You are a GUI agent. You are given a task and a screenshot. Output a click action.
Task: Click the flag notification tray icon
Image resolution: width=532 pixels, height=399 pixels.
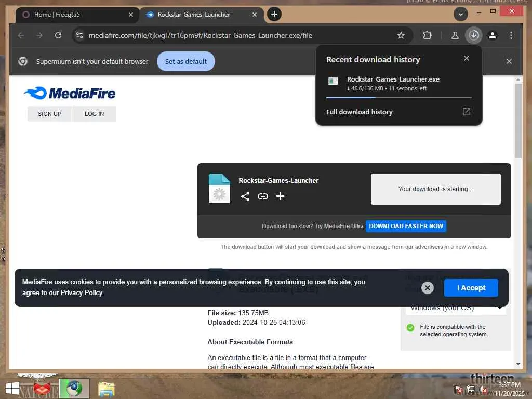coord(458,389)
